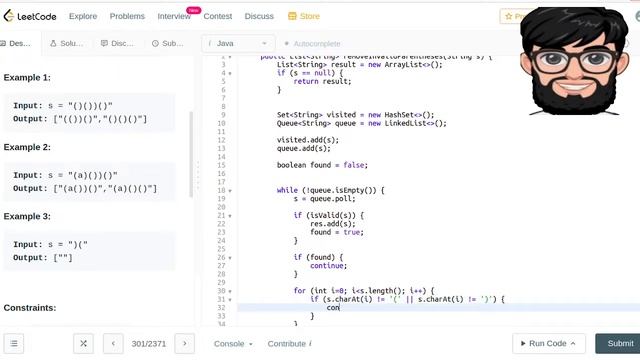
Task: Go to previous problem arrow
Action: [113, 344]
